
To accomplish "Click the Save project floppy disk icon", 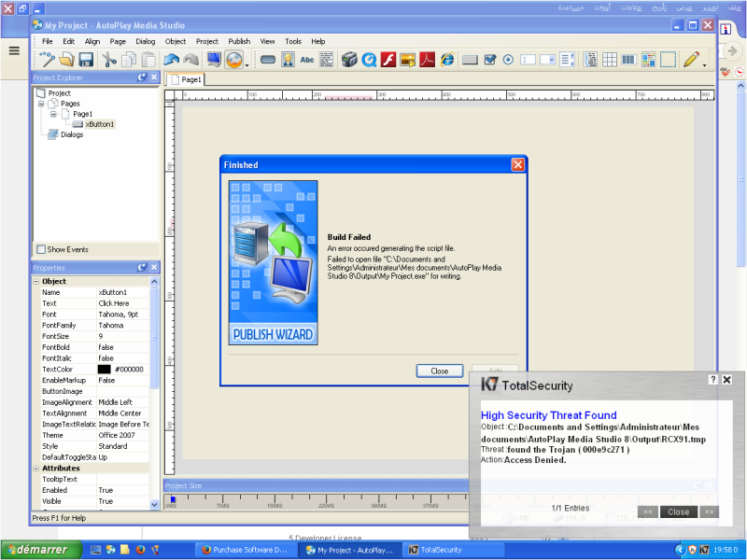I will (x=86, y=60).
